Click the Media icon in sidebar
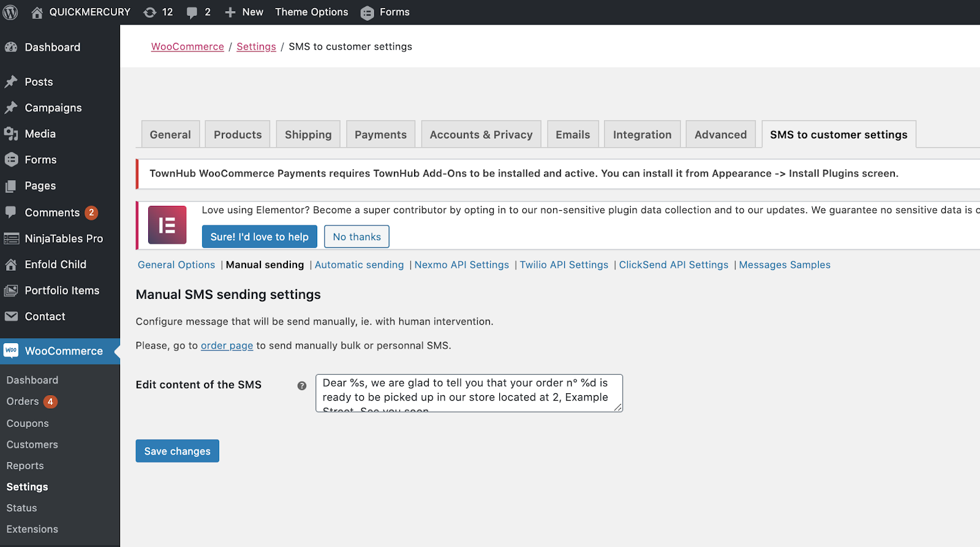980x547 pixels. point(11,134)
